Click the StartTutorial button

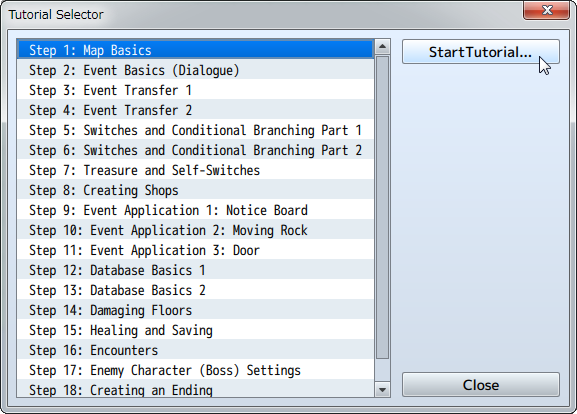tap(481, 52)
